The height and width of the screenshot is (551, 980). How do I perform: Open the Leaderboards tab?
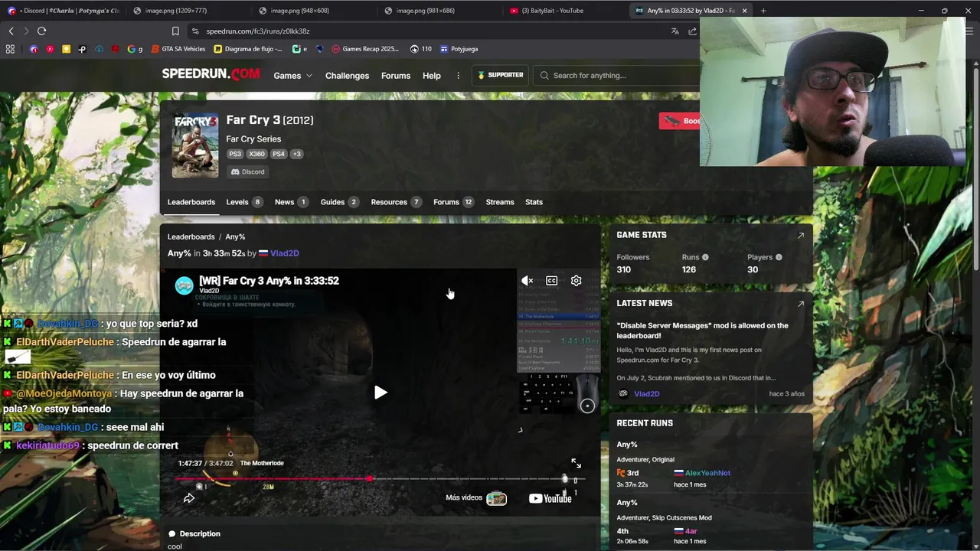(x=191, y=202)
